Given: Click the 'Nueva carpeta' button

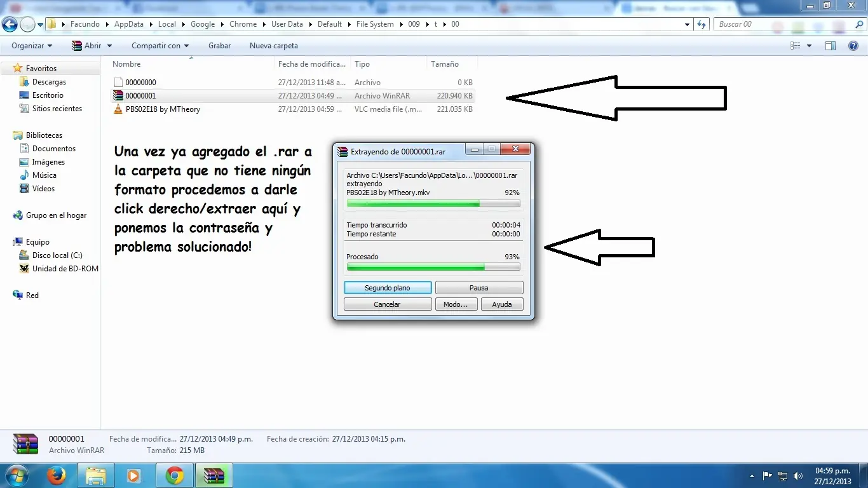Looking at the screenshot, I should tap(273, 46).
